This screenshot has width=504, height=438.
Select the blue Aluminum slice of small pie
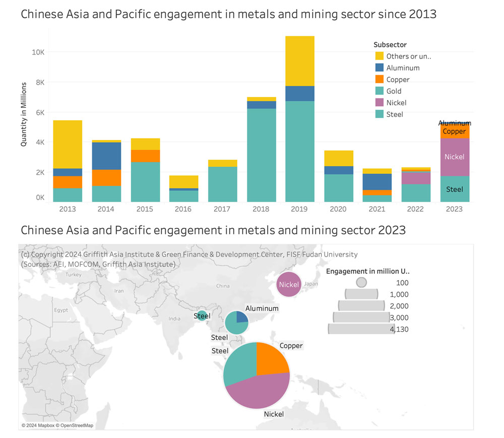pyautogui.click(x=241, y=317)
